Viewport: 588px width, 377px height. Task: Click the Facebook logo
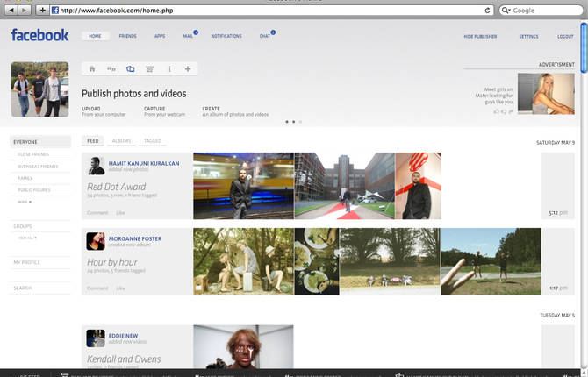[39, 35]
